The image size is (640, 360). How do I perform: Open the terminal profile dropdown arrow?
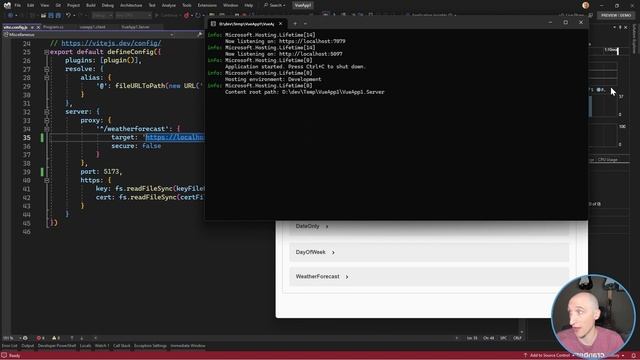pyautogui.click(x=305, y=24)
